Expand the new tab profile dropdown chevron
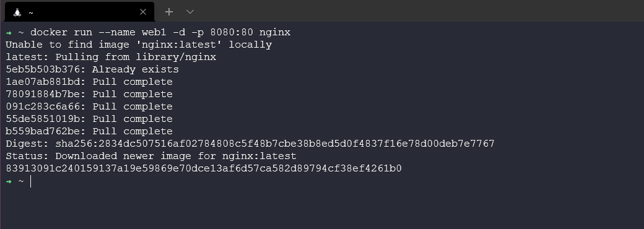Screen dimensions: 644x229 189,12
